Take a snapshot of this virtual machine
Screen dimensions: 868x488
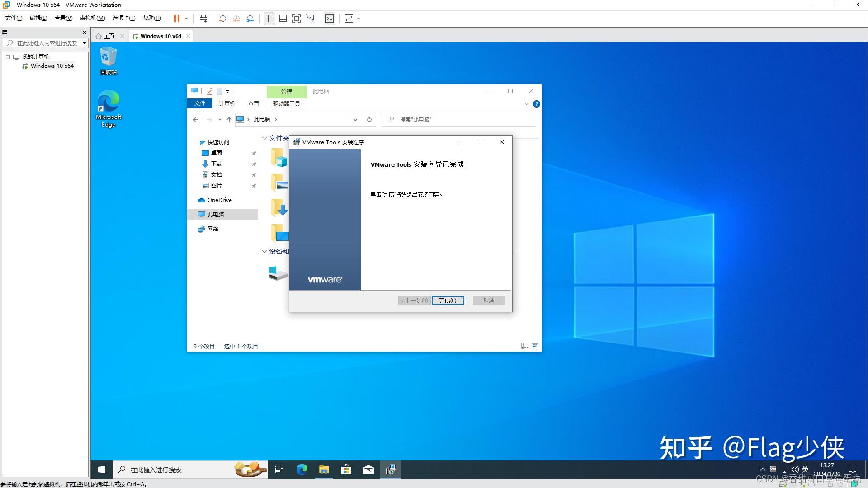click(222, 19)
